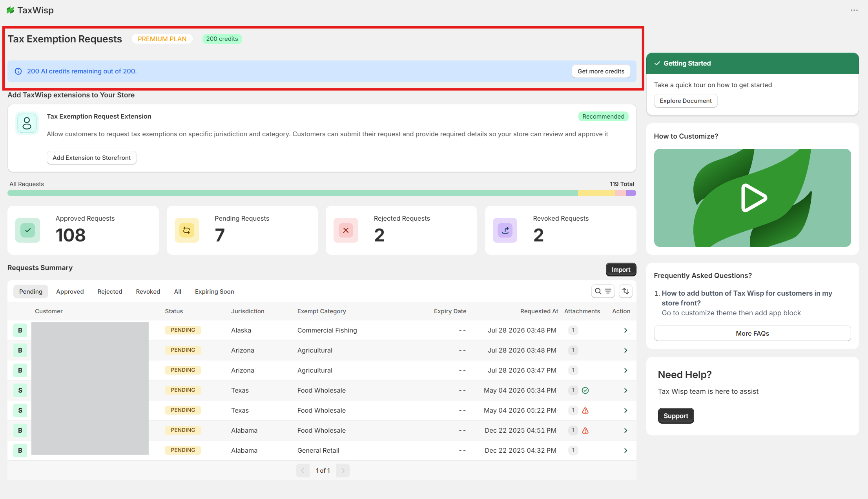
Task: Click the Tax Exemption Request Extension person icon
Action: tap(27, 123)
